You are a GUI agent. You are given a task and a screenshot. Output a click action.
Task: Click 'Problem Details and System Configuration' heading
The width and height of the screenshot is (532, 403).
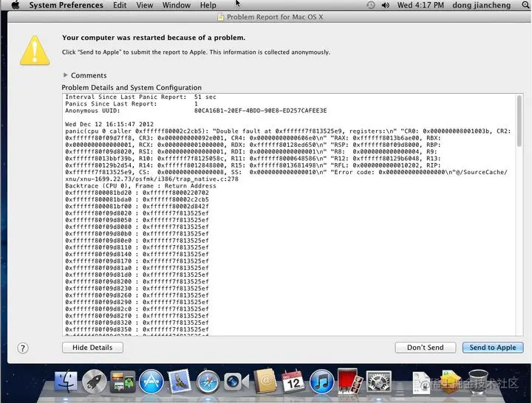pos(132,87)
